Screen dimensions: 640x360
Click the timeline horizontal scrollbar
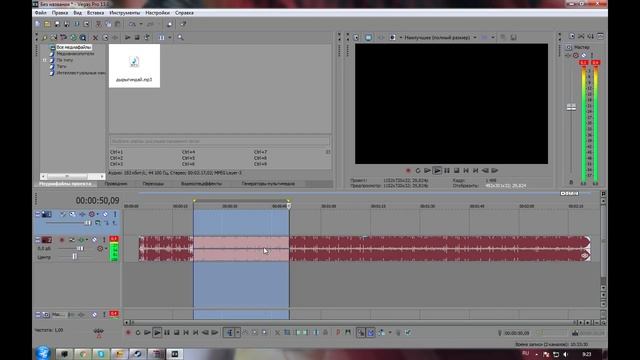[x=353, y=322]
